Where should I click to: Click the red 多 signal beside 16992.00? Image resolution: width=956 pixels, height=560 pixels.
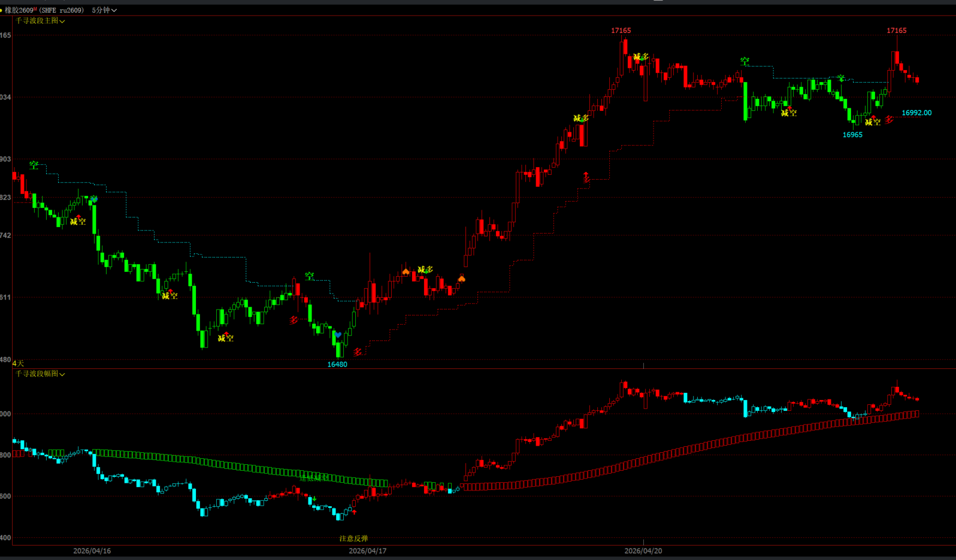coord(889,120)
